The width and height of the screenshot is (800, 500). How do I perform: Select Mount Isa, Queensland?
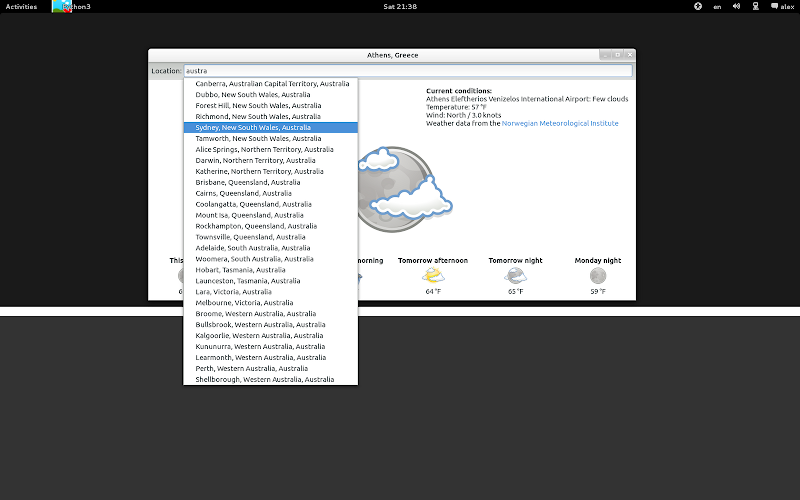271,215
